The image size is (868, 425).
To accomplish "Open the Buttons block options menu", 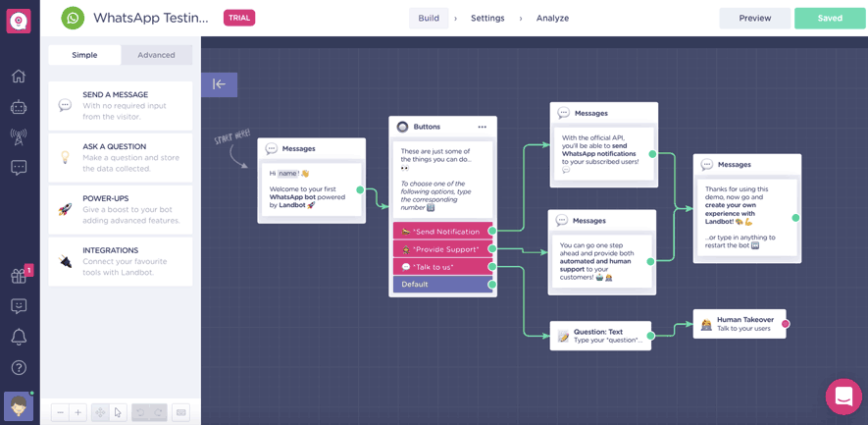I will point(483,127).
